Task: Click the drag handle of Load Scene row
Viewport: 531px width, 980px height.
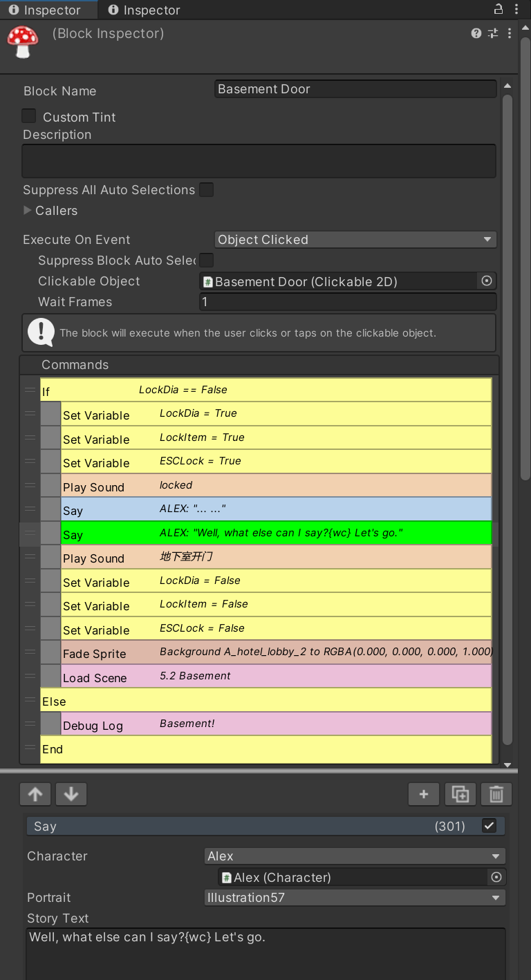Action: click(30, 676)
